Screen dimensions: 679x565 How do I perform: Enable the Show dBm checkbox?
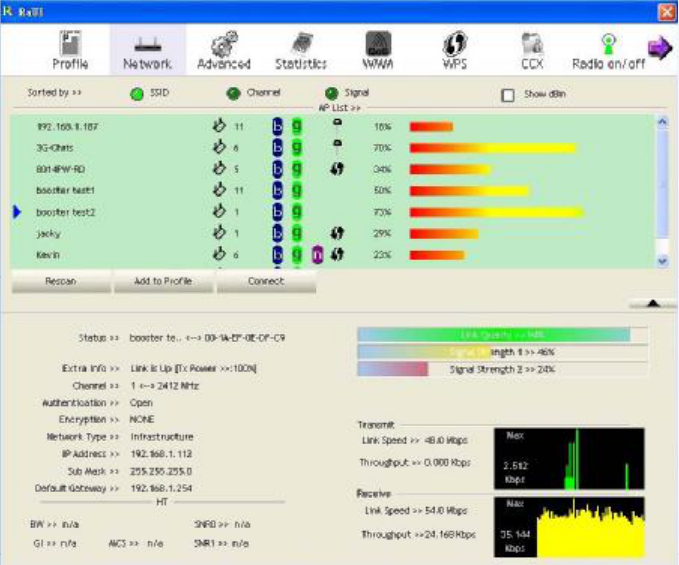coord(508,95)
